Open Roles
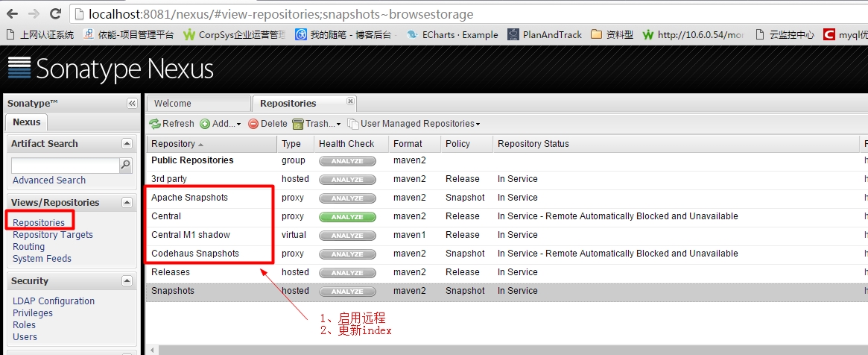The image size is (868, 355). [x=25, y=325]
